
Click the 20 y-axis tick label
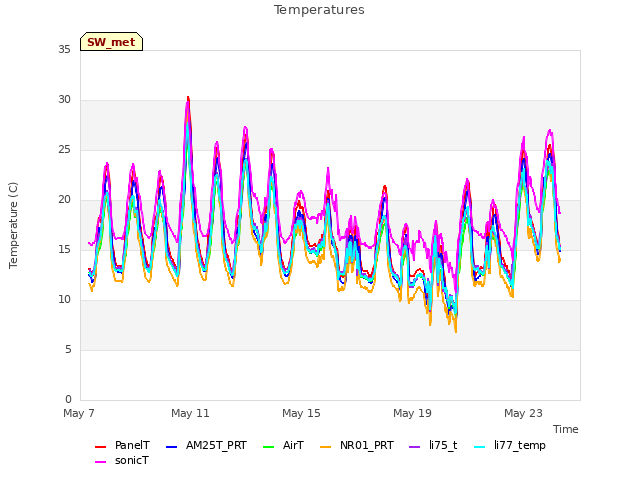click(64, 200)
